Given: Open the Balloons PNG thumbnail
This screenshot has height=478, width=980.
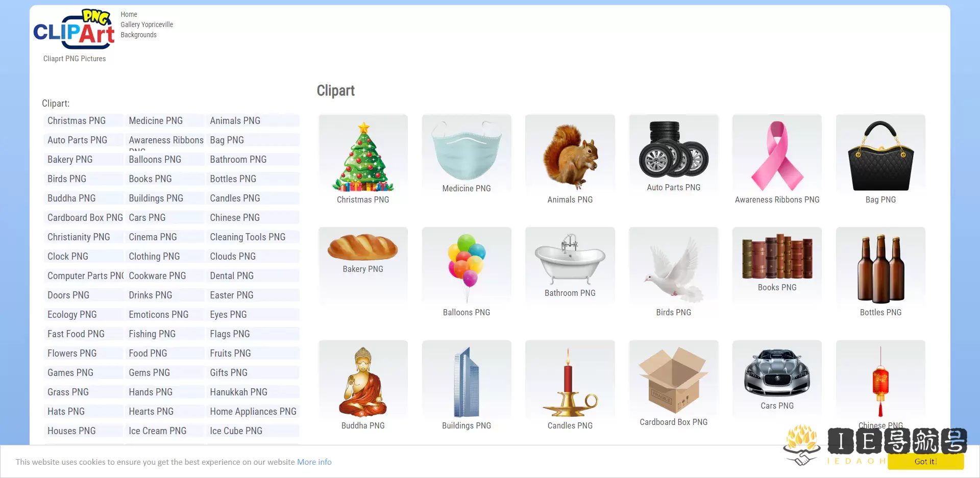Looking at the screenshot, I should (466, 265).
